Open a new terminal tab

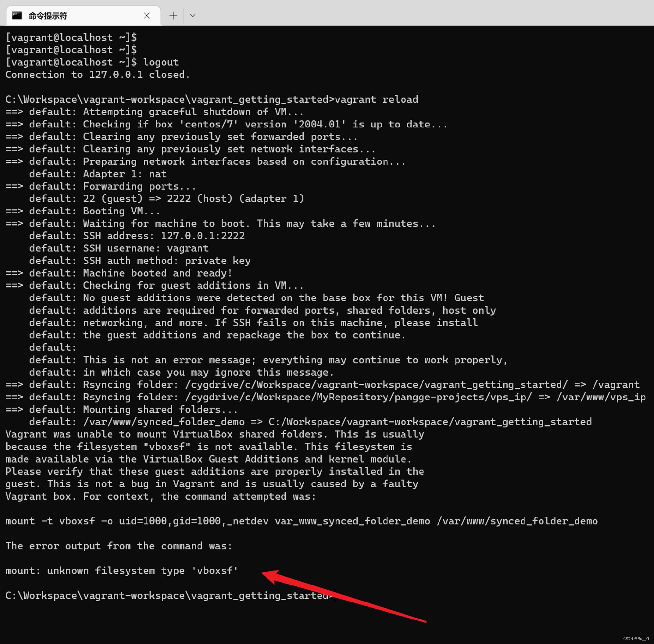[173, 16]
